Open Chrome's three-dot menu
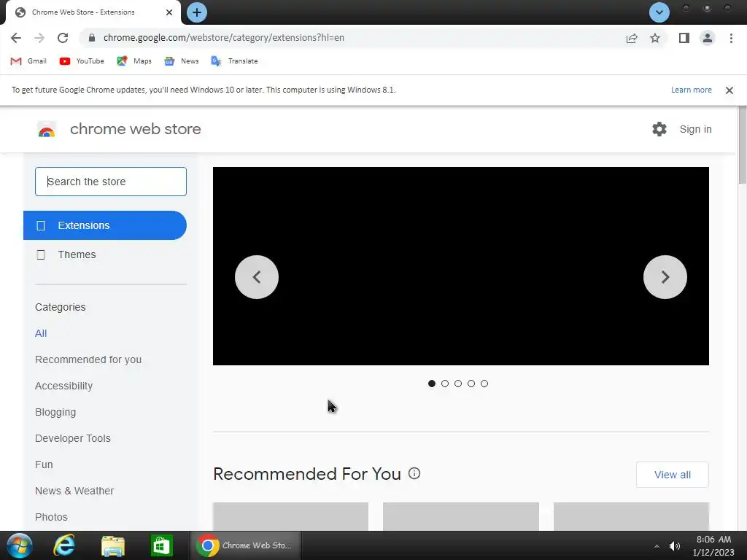Screen dimensions: 747x560 731,38
